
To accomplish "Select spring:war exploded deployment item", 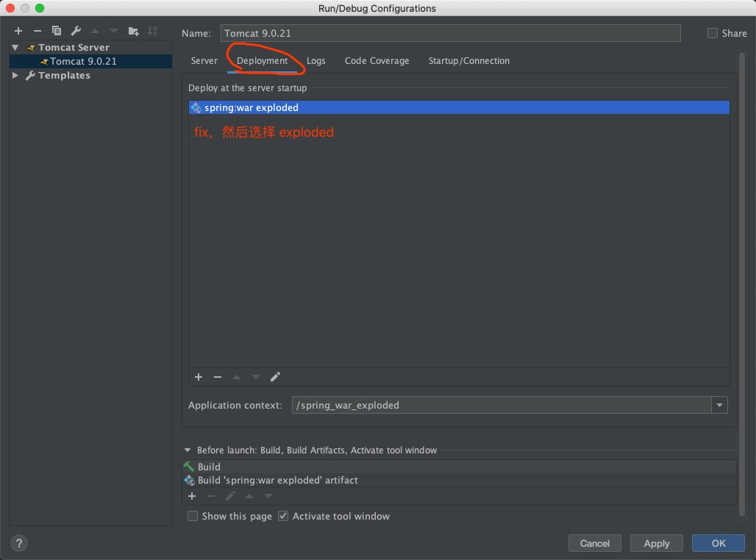I will click(x=459, y=107).
